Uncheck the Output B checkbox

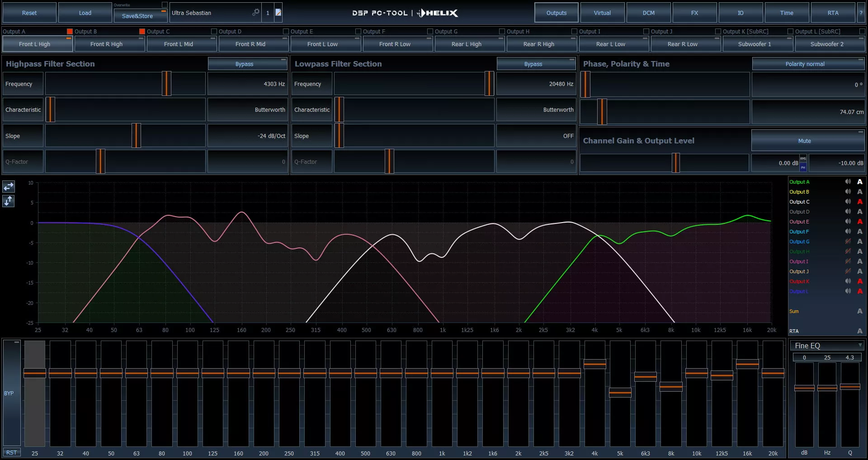tap(70, 31)
